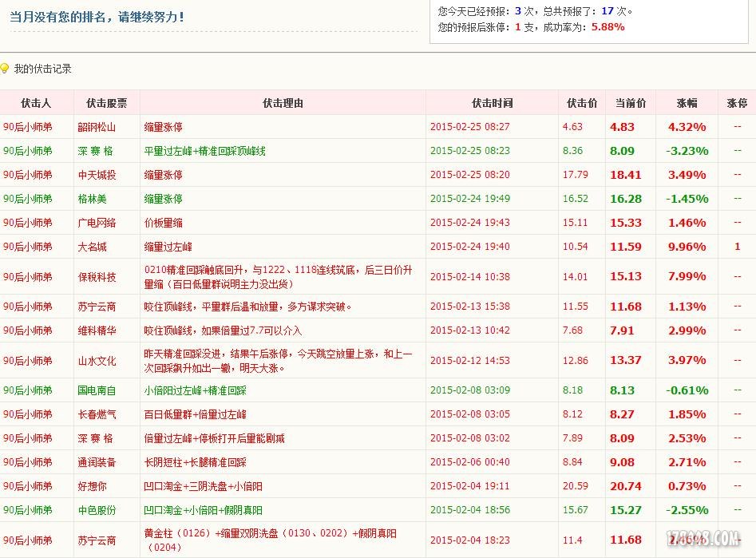
Task: Click the current price 18.41
Action: pyautogui.click(x=626, y=175)
